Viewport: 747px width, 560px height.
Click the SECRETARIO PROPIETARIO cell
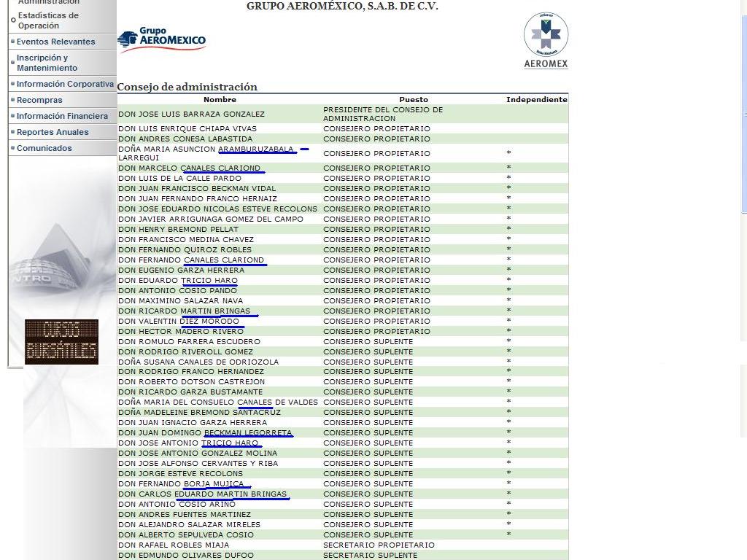tap(379, 545)
